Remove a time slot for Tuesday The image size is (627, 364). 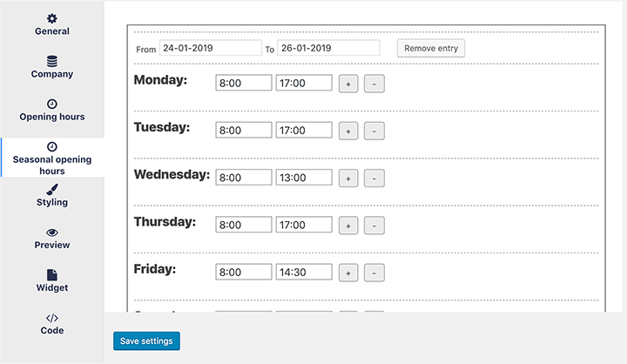pos(374,131)
